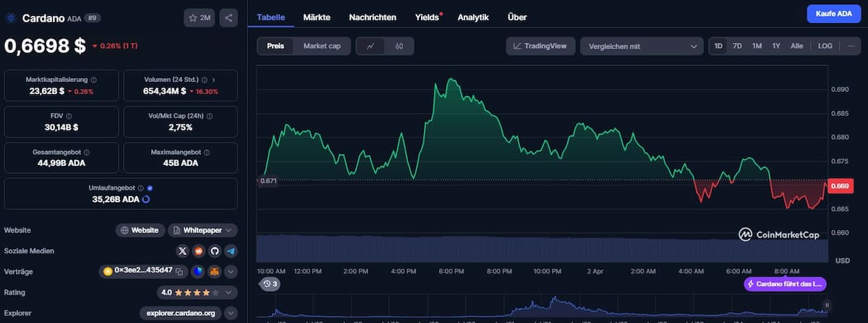Click the mini range navigator chart
868x323 pixels.
tap(542, 308)
